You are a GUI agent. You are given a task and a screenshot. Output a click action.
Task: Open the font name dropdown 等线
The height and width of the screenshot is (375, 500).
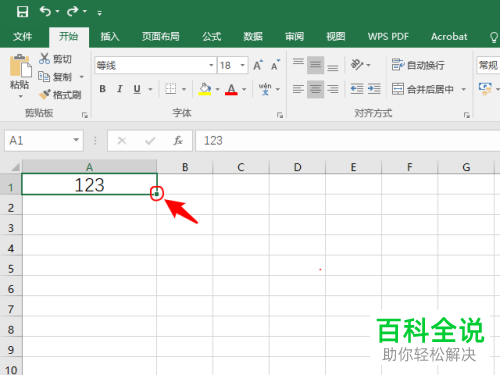pos(211,65)
